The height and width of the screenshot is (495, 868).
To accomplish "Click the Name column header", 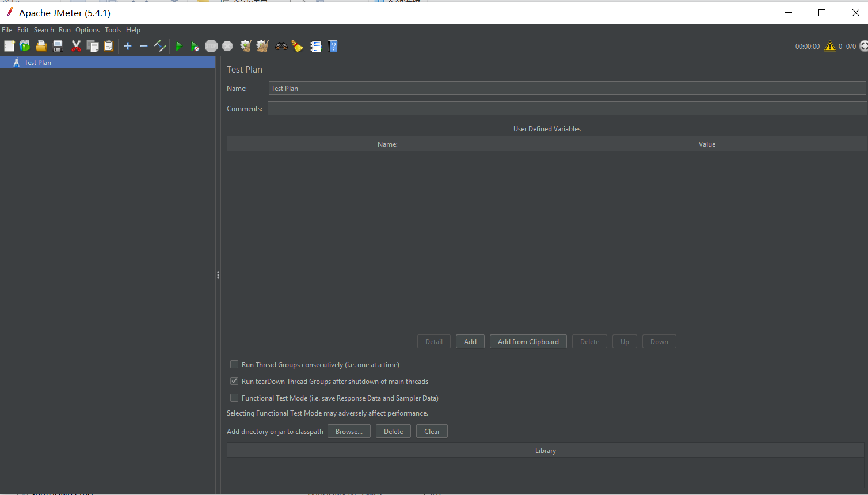I will [x=387, y=144].
